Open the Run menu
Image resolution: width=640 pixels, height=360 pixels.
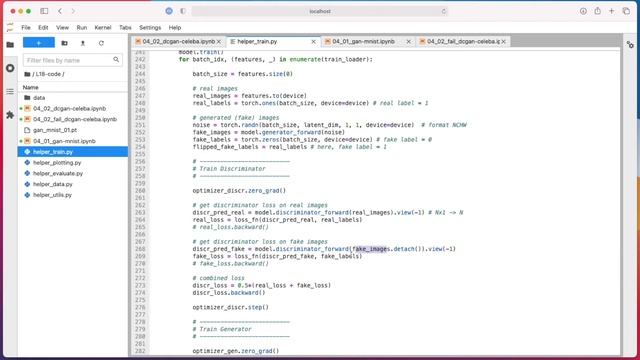[x=82, y=27]
